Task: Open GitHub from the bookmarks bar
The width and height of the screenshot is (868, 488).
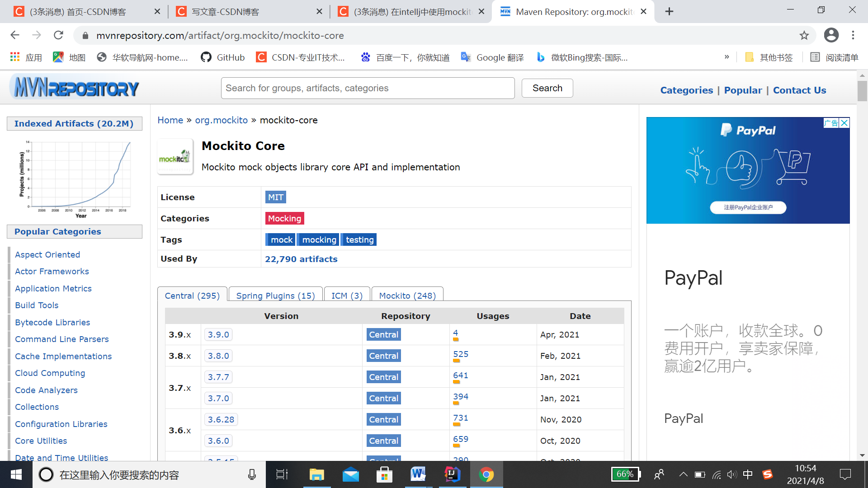Action: click(x=222, y=57)
